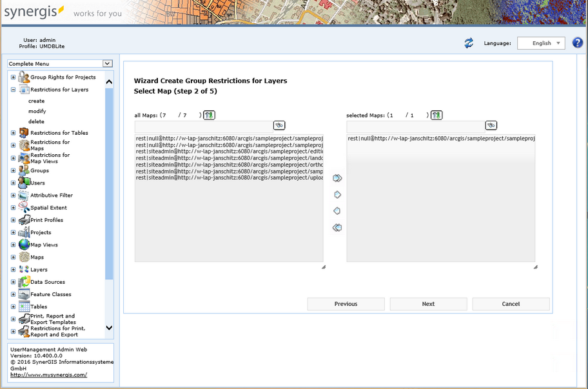Click the help question mark icon
Image resolution: width=588 pixels, height=389 pixels.
coord(577,43)
